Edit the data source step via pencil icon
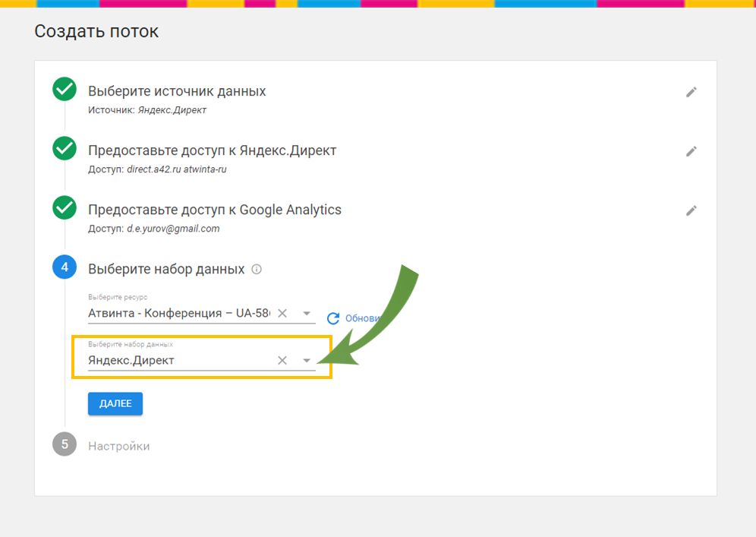The height and width of the screenshot is (537, 756). pos(691,92)
